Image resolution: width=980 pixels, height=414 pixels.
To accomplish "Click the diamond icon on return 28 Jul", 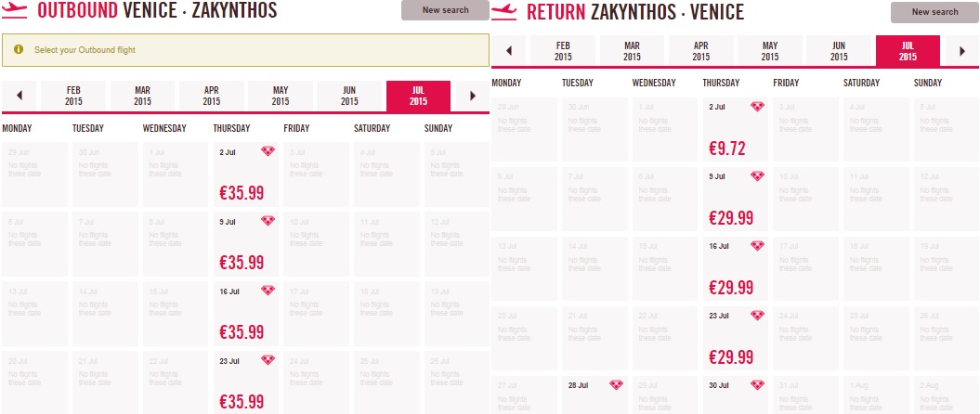I will coord(616,384).
